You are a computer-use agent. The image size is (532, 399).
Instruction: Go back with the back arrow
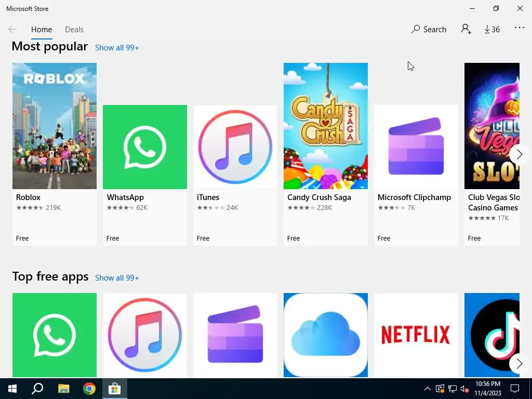(x=12, y=29)
